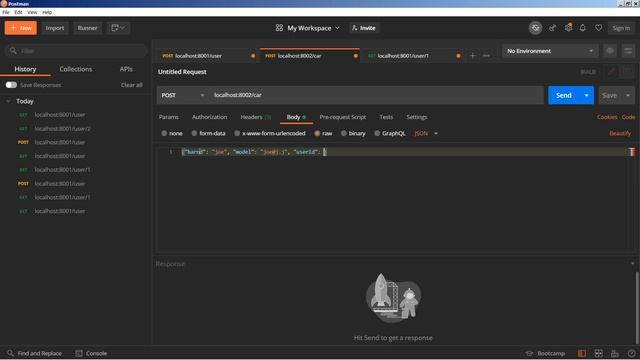The height and width of the screenshot is (360, 640).
Task: Click the info icon beside BUILD
Action: click(627, 72)
